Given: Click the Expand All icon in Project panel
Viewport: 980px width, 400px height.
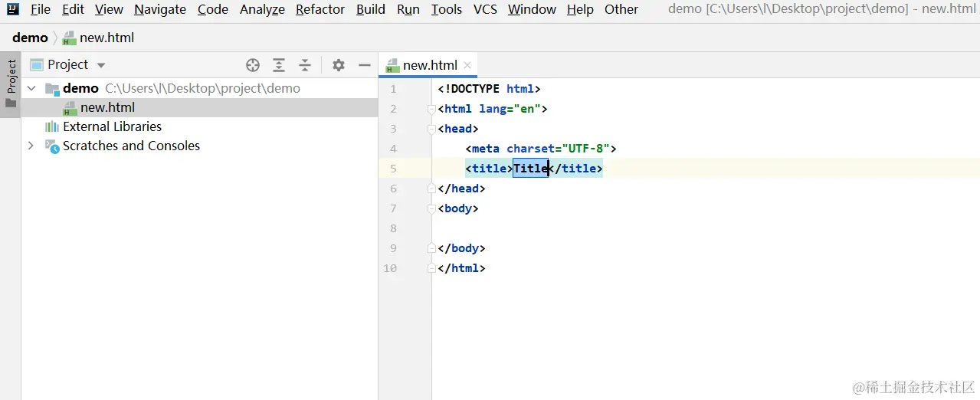Looking at the screenshot, I should 279,65.
